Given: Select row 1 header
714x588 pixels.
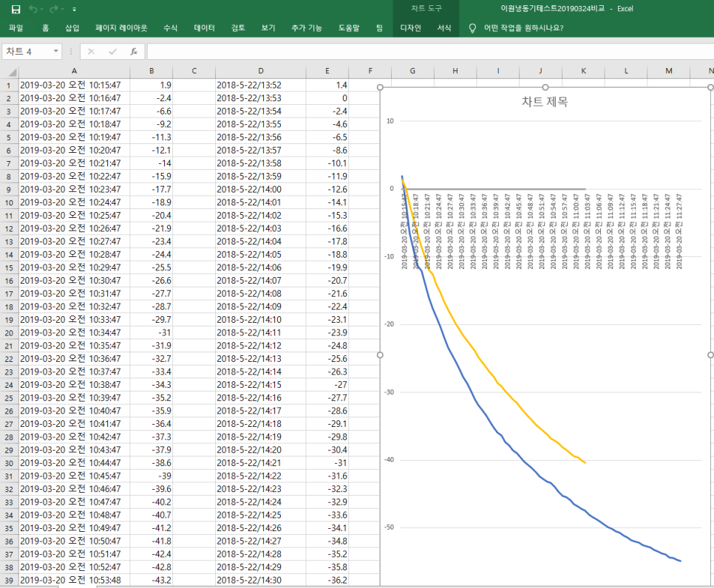Looking at the screenshot, I should (9, 85).
